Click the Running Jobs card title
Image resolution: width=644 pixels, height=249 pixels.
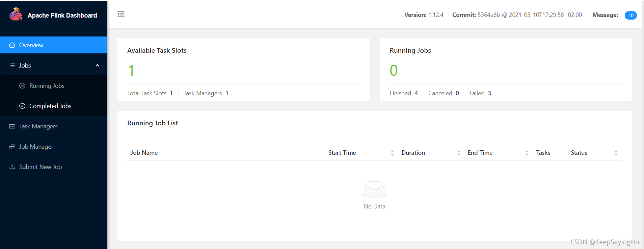pyautogui.click(x=410, y=50)
